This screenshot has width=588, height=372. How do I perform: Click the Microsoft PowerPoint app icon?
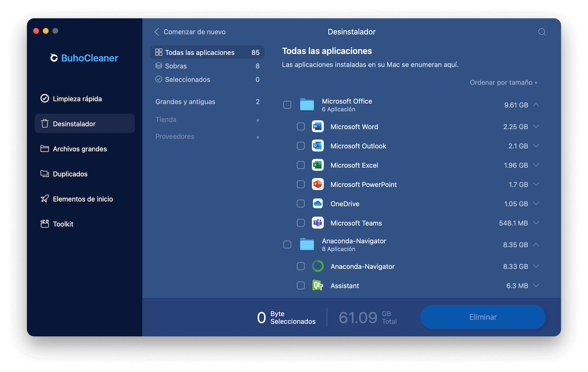(318, 184)
